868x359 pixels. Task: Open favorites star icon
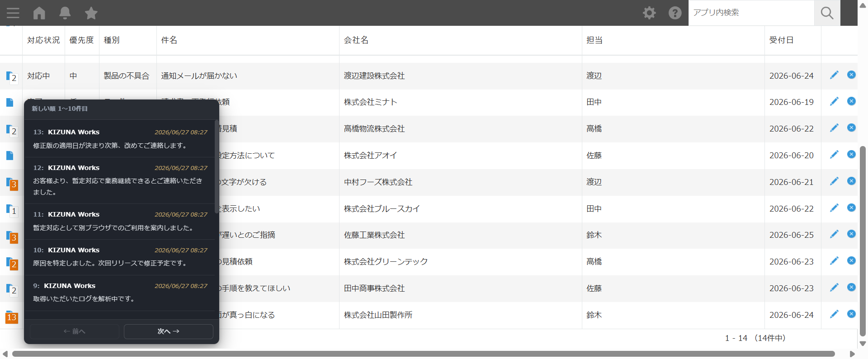(x=91, y=13)
